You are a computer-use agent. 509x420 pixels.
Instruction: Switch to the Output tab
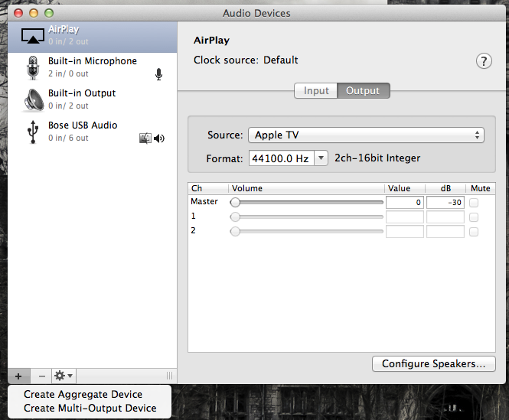pyautogui.click(x=364, y=90)
